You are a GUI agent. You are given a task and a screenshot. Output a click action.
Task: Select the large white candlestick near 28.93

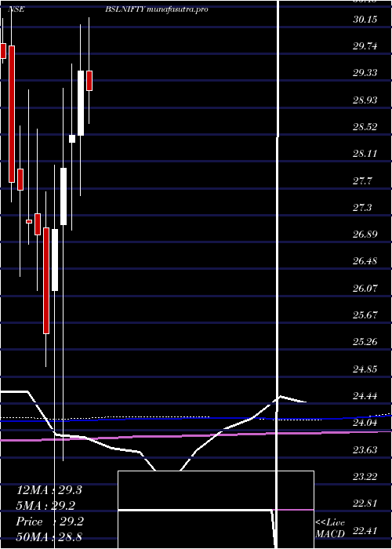point(81,103)
